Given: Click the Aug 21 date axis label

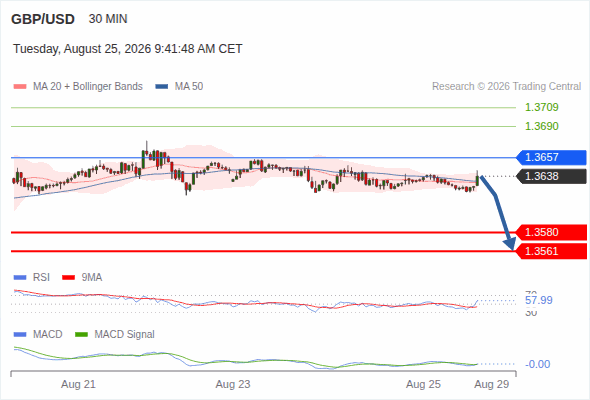Looking at the screenshot, I should click(79, 385).
